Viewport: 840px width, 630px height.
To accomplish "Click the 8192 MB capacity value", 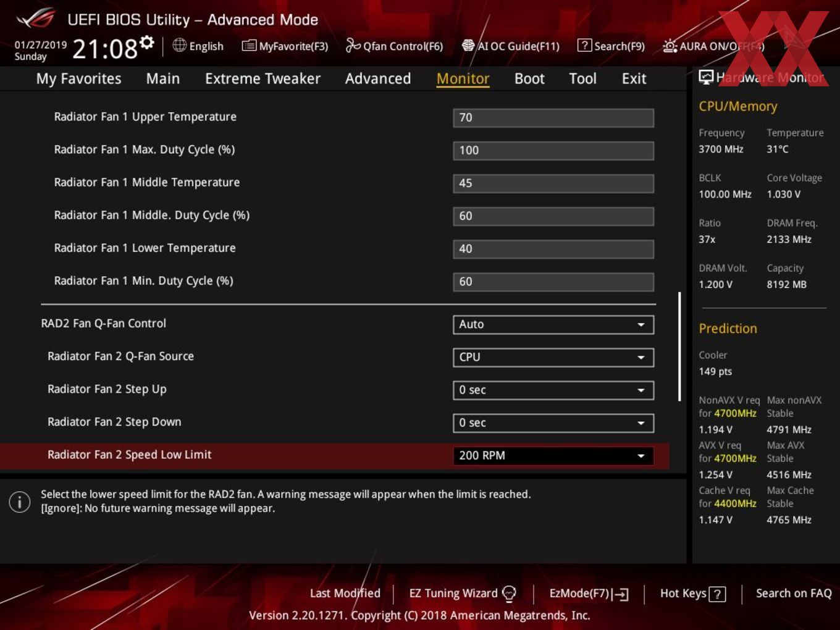I will [x=786, y=284].
